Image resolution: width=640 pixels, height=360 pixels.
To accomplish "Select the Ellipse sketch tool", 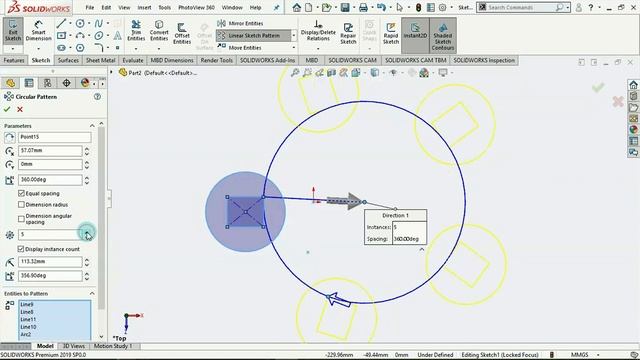I will coord(98,36).
